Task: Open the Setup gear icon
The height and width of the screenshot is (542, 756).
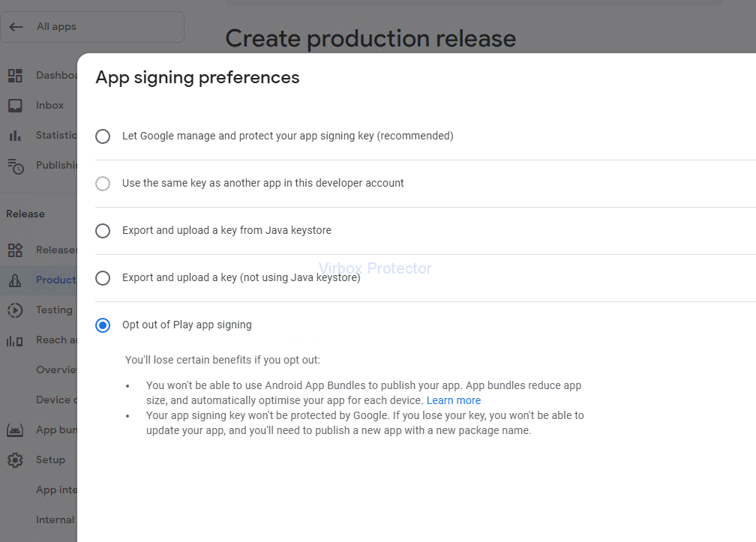Action: click(15, 460)
